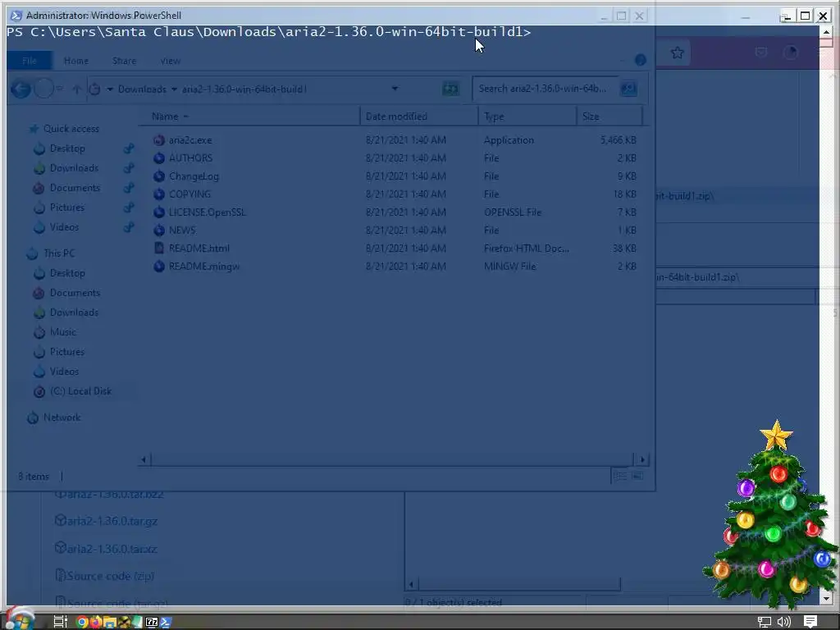Screen dimensions: 840x630
Task: Click the Refresh button beside address bar
Action: 450,89
